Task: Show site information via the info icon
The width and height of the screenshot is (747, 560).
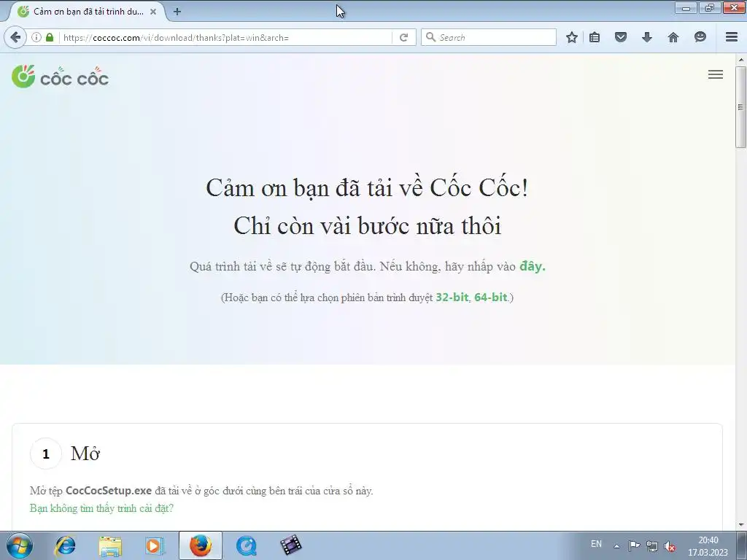Action: click(36, 37)
